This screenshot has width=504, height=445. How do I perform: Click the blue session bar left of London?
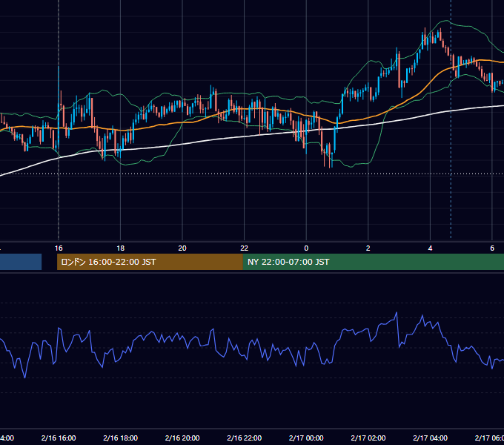(x=21, y=262)
